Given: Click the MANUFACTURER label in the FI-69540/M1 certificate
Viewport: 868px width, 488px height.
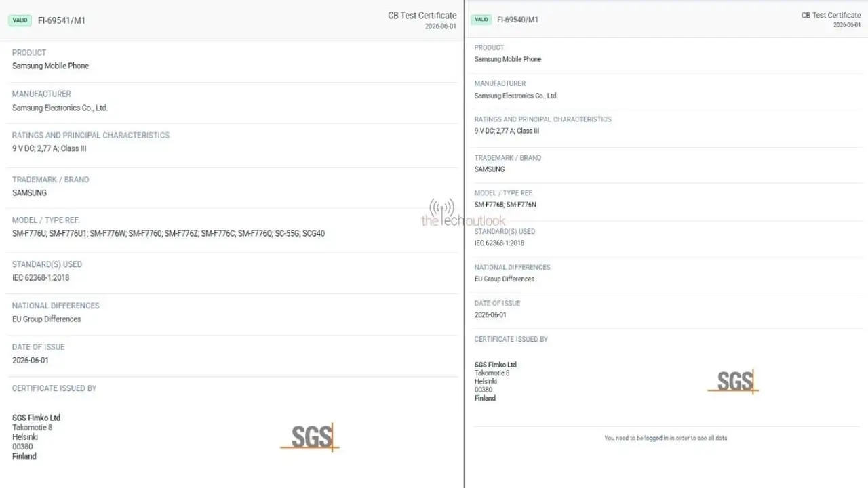Looking at the screenshot, I should pos(500,83).
